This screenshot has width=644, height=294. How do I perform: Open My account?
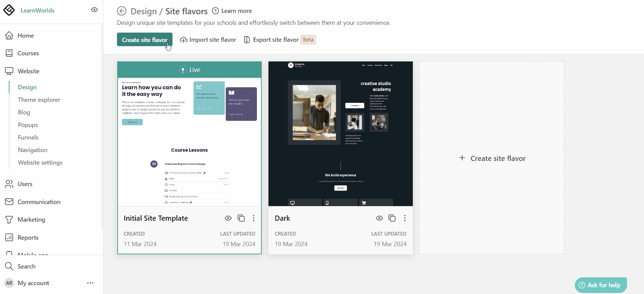coord(33,283)
